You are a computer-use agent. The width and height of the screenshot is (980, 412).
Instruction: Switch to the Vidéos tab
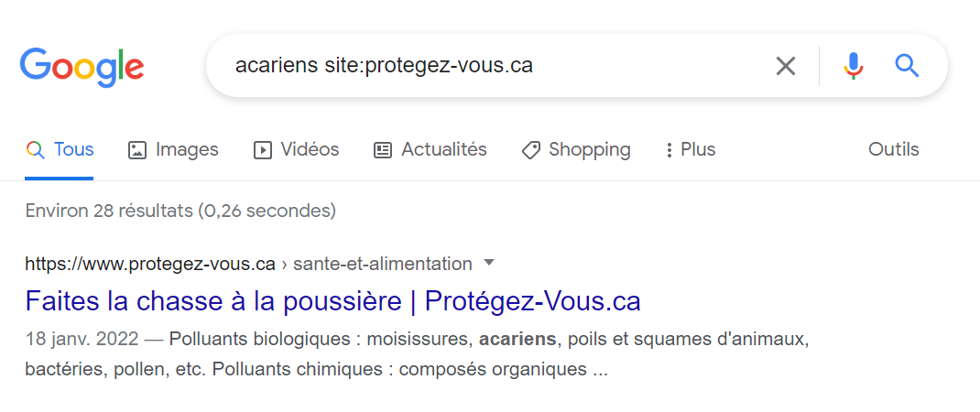(310, 149)
